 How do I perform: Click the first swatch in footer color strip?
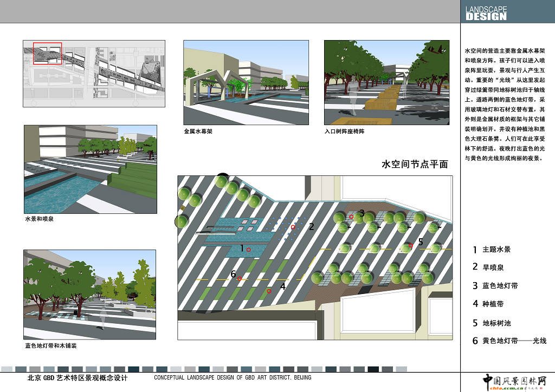5,368
